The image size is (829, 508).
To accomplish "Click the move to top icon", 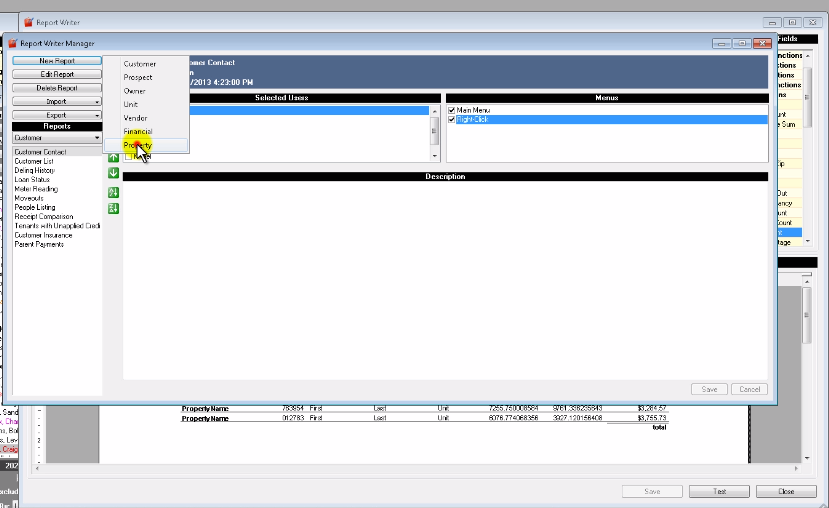I will pos(113,192).
